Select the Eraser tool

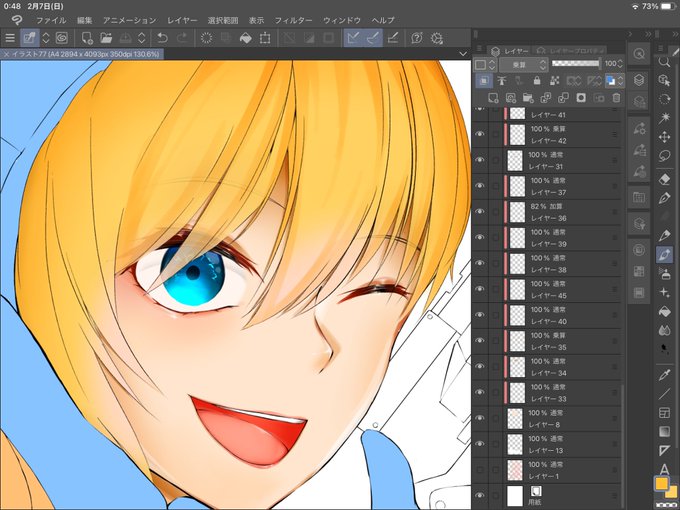[x=664, y=179]
